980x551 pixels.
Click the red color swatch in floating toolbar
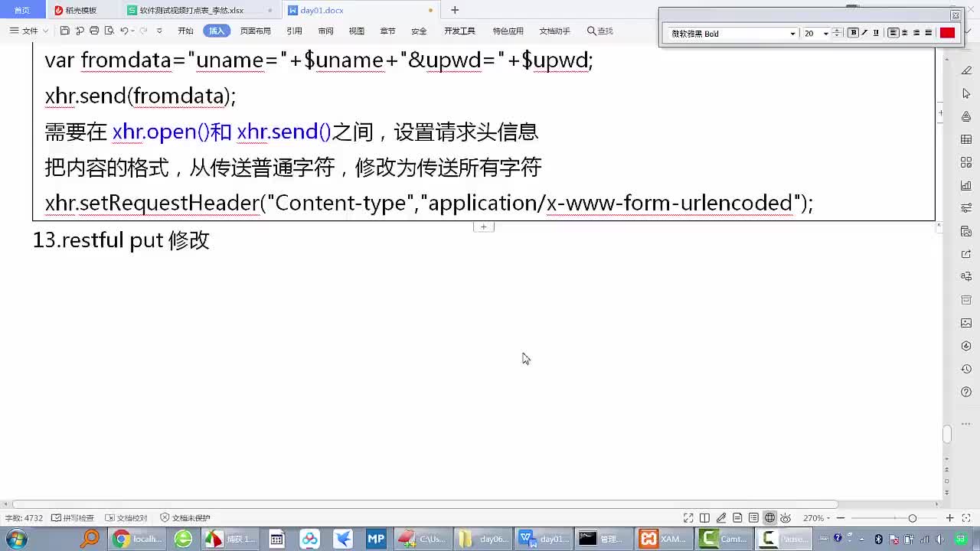click(x=947, y=33)
